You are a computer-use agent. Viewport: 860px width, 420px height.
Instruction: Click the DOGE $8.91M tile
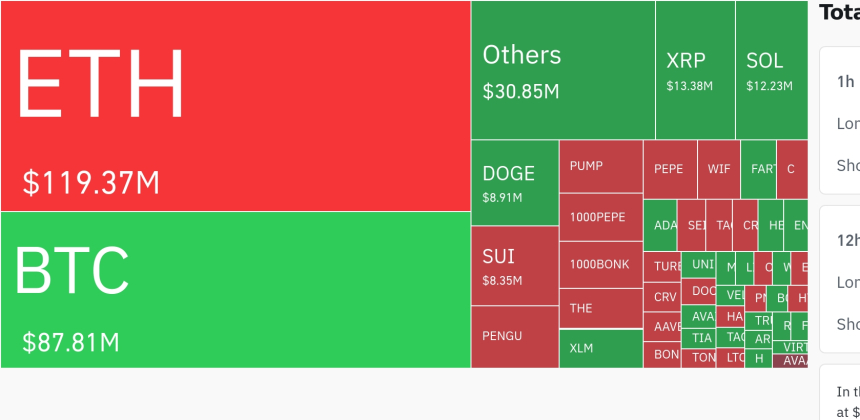[515, 182]
